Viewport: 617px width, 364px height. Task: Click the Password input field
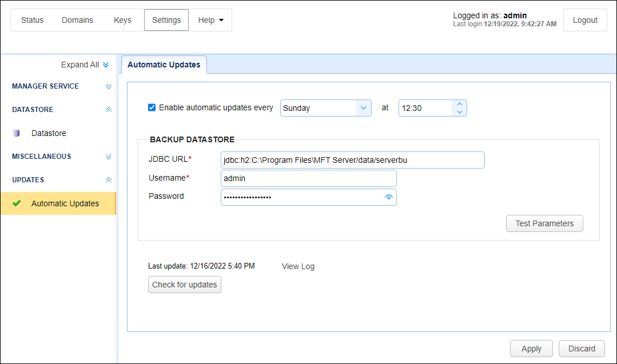(309, 197)
